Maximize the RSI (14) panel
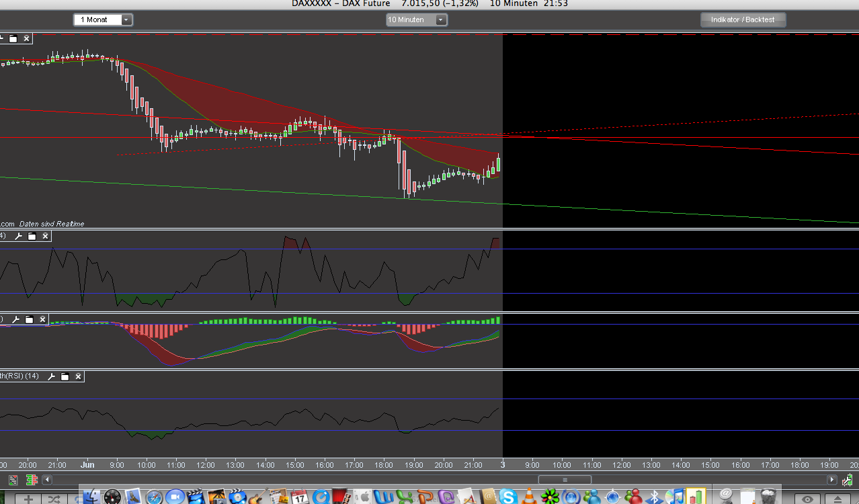Screen dimensions: 859x504 click(x=65, y=376)
